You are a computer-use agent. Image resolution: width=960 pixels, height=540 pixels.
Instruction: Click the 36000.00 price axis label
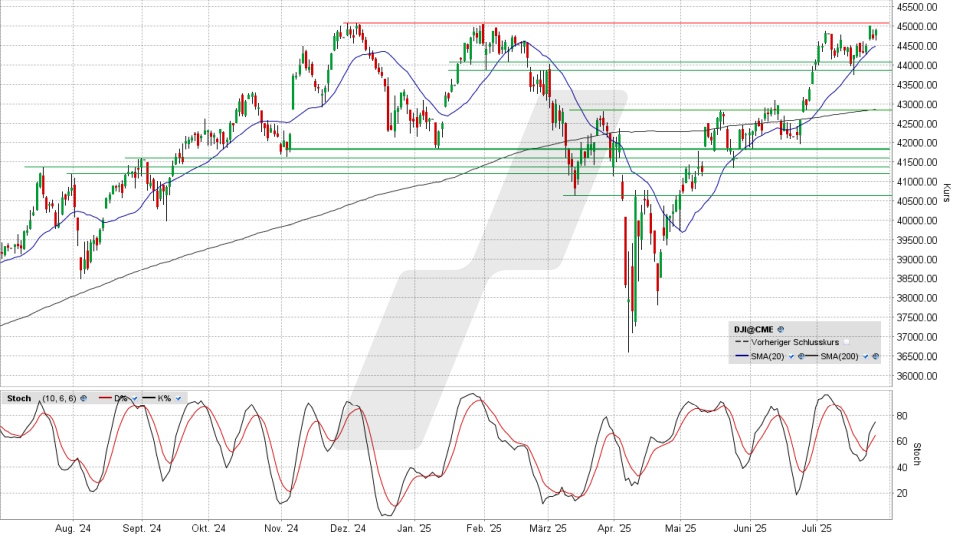[917, 376]
